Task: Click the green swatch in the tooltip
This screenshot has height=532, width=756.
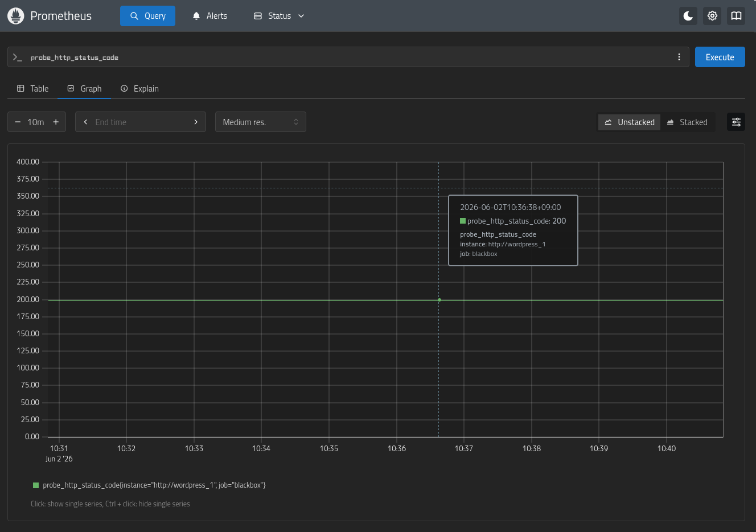Action: point(463,221)
